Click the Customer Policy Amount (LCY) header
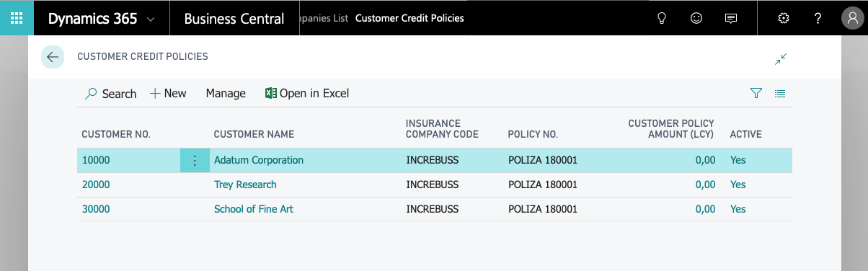 (671, 129)
